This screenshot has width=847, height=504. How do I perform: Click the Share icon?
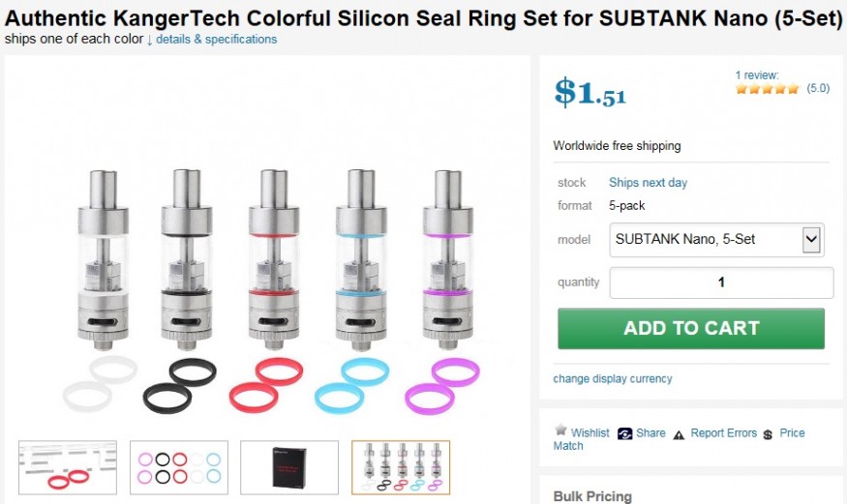(x=625, y=433)
